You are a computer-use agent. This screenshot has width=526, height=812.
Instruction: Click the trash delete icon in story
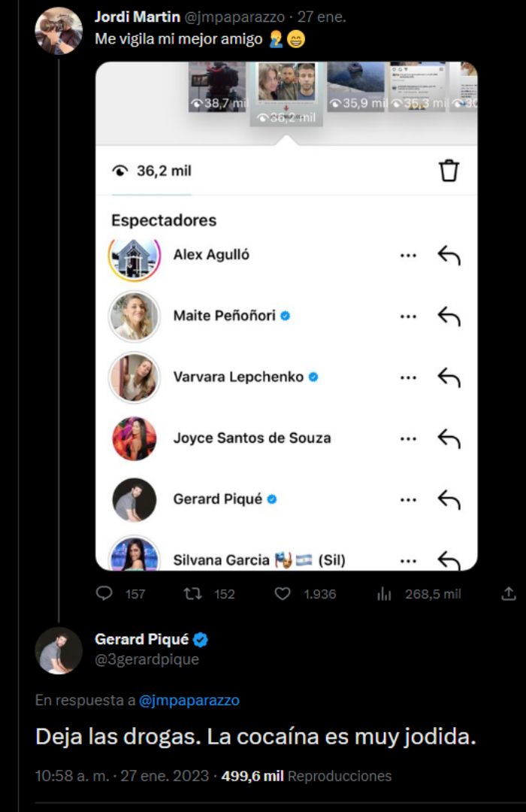pos(449,171)
